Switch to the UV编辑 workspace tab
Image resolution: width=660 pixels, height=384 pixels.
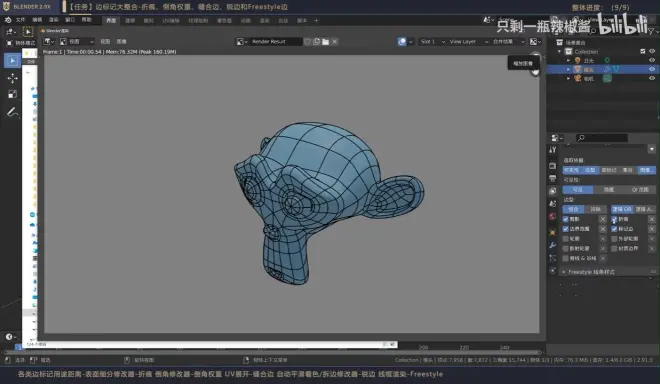pos(171,21)
